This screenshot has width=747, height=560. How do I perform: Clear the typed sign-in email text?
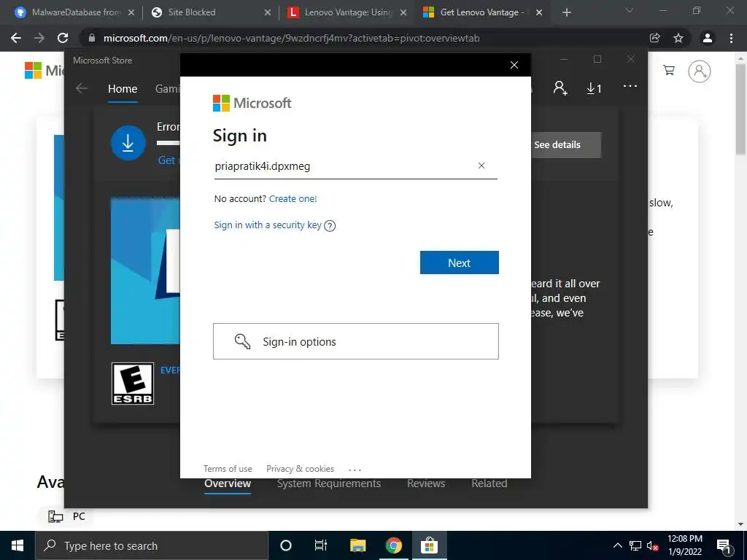tap(481, 166)
